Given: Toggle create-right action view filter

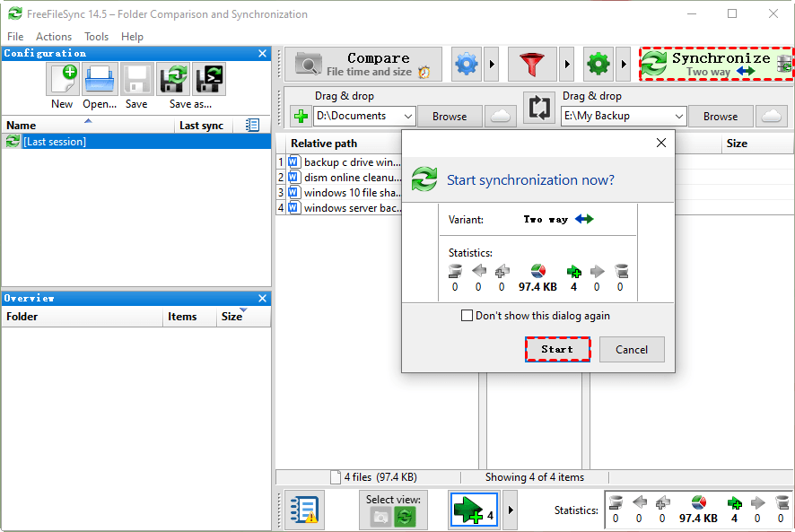Looking at the screenshot, I should click(x=474, y=510).
